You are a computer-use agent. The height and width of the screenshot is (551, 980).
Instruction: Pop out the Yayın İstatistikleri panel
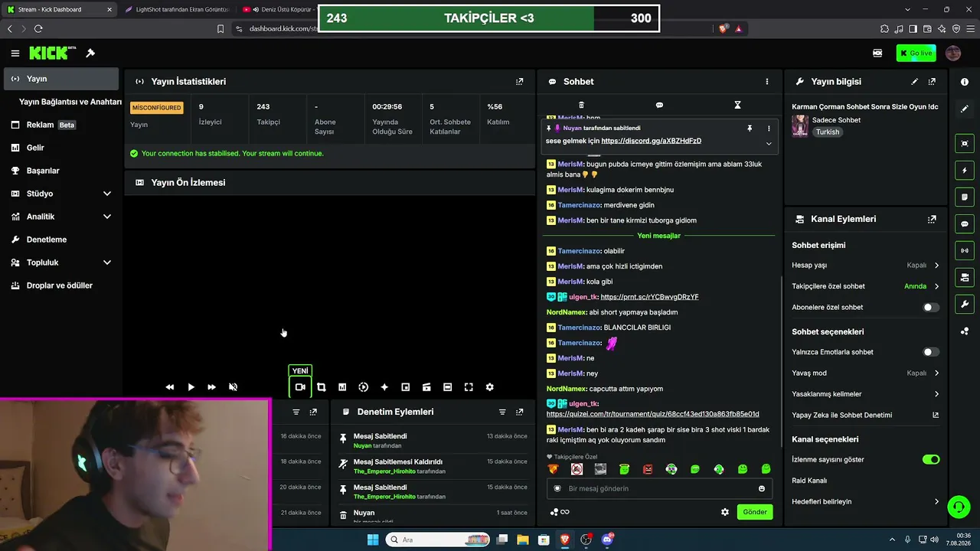pyautogui.click(x=520, y=81)
